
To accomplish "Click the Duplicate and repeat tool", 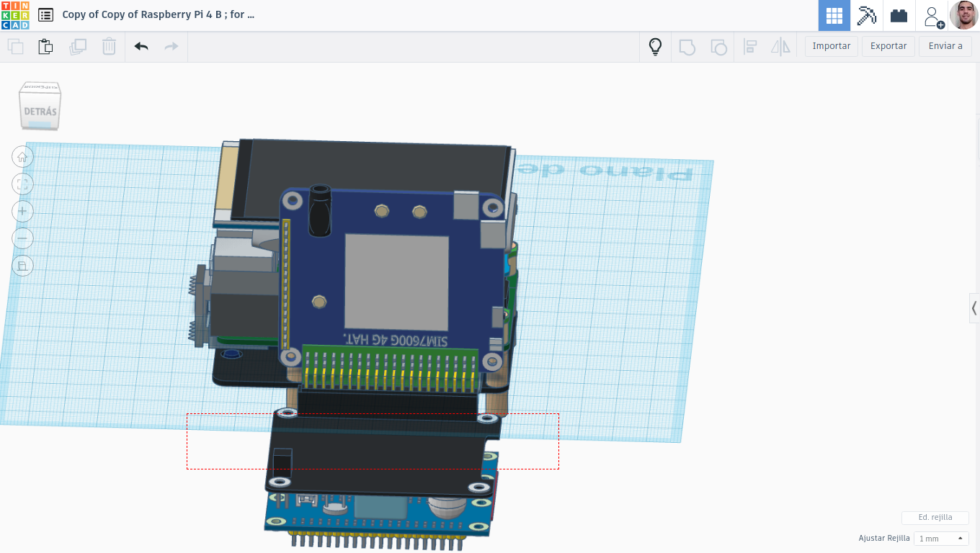I will (77, 47).
